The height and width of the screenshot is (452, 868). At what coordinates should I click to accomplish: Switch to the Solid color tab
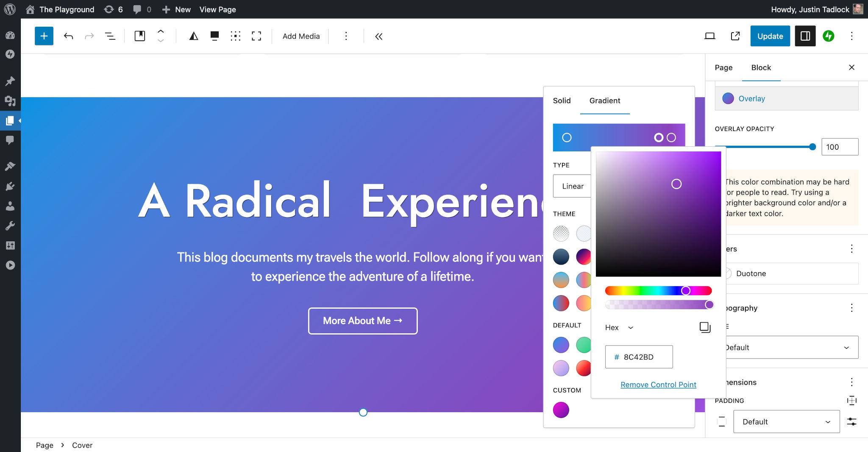(x=562, y=101)
